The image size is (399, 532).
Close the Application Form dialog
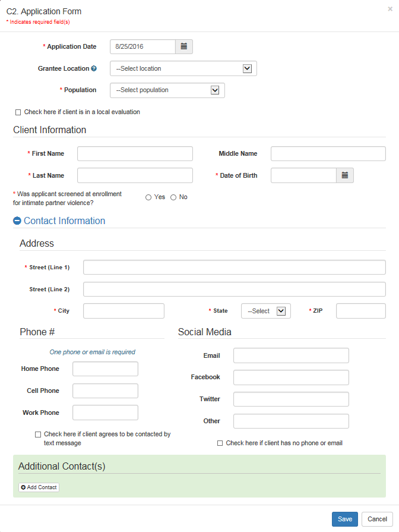[389, 9]
